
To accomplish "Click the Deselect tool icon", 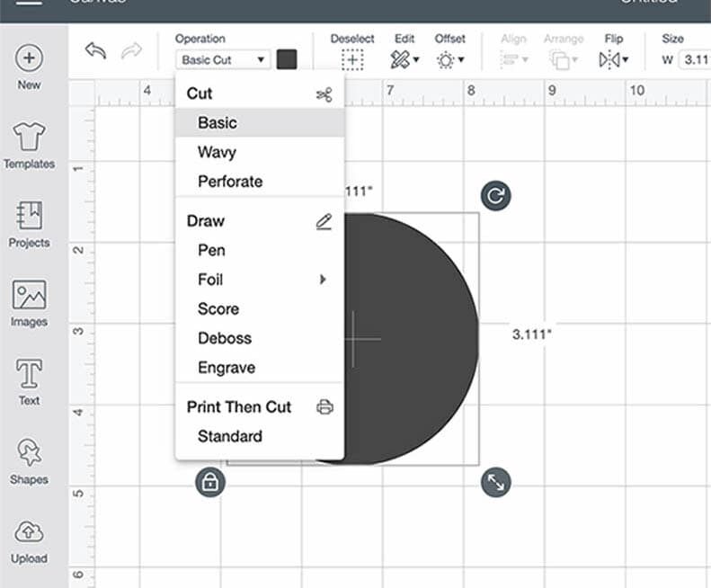I will click(x=352, y=59).
